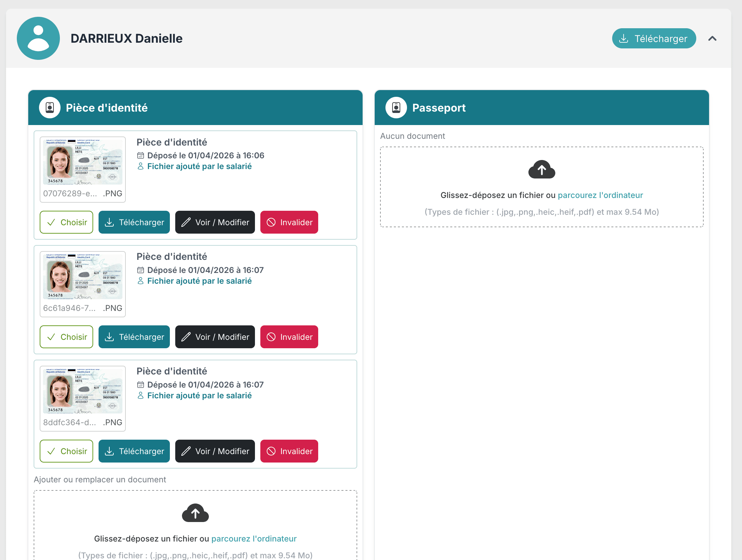The height and width of the screenshot is (560, 742).
Task: Click the ID card icon in the Pièce d'identité header
Action: coord(50,108)
